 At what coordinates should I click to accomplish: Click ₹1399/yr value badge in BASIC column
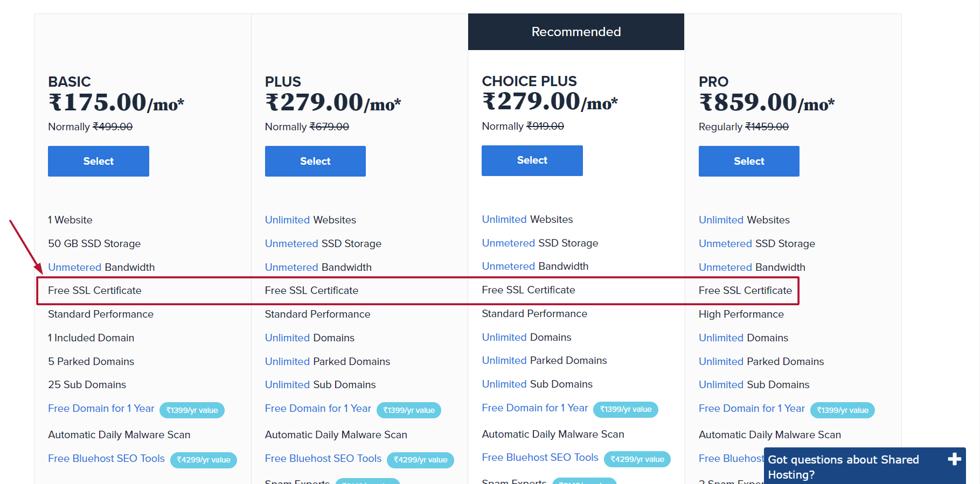coord(192,410)
